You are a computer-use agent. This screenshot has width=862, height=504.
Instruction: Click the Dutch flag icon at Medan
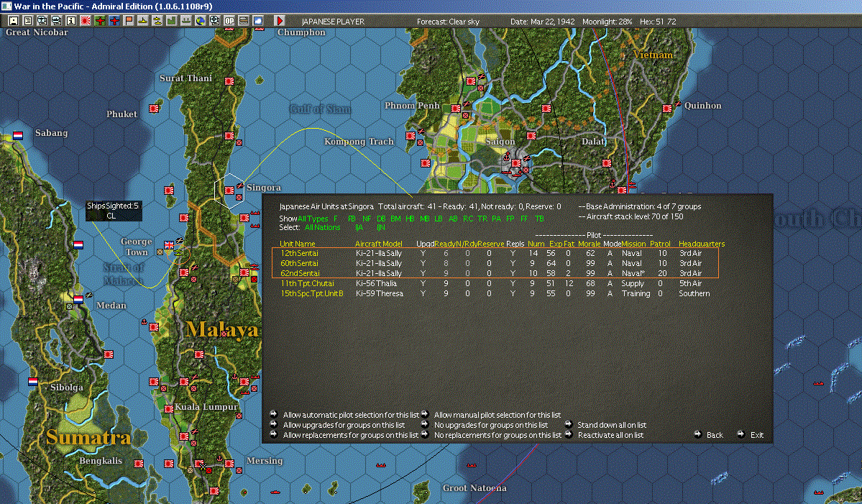pos(78,300)
